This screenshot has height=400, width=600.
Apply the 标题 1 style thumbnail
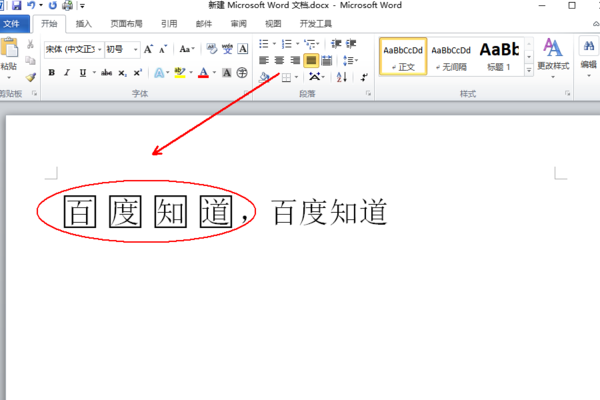[499, 57]
